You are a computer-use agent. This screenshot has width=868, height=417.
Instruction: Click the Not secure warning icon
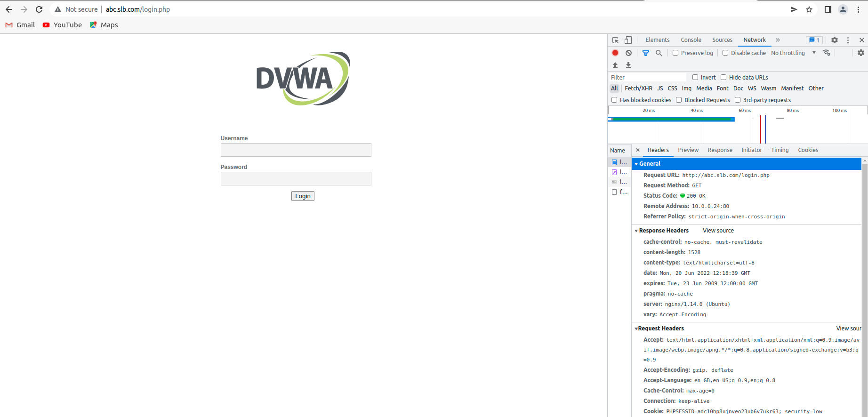[x=58, y=9]
